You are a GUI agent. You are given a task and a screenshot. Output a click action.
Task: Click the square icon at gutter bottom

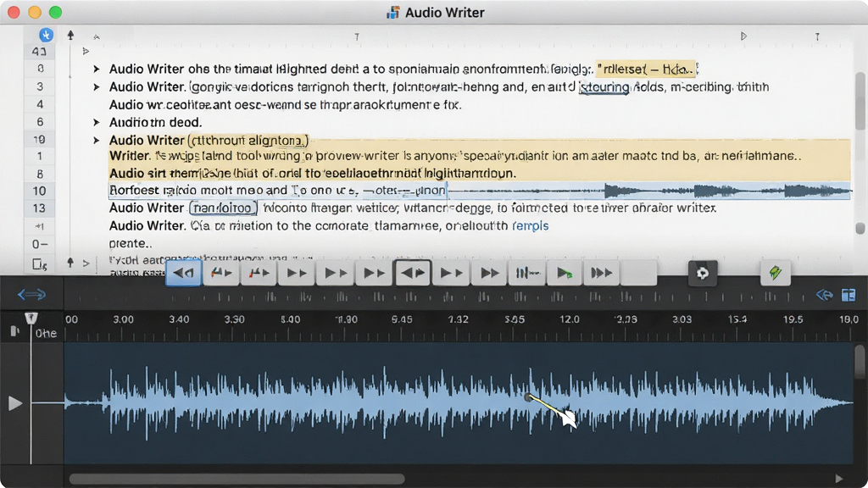point(39,264)
